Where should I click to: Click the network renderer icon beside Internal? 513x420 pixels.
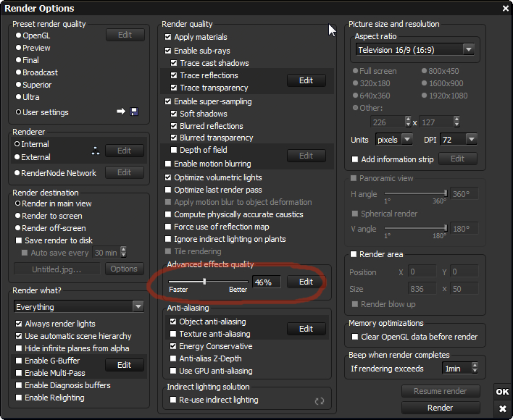pos(95,151)
